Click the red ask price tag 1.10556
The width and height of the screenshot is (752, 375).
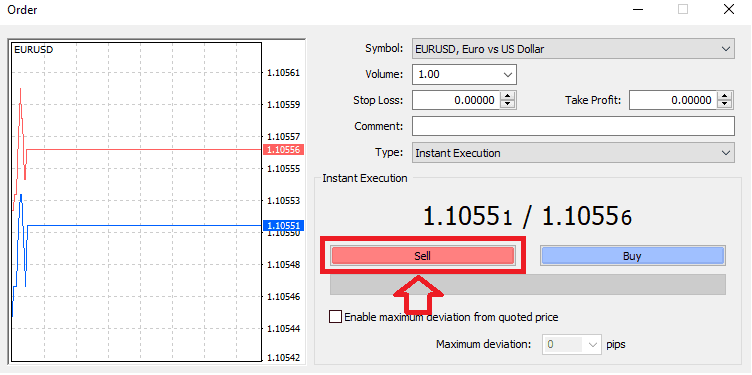[x=283, y=150]
